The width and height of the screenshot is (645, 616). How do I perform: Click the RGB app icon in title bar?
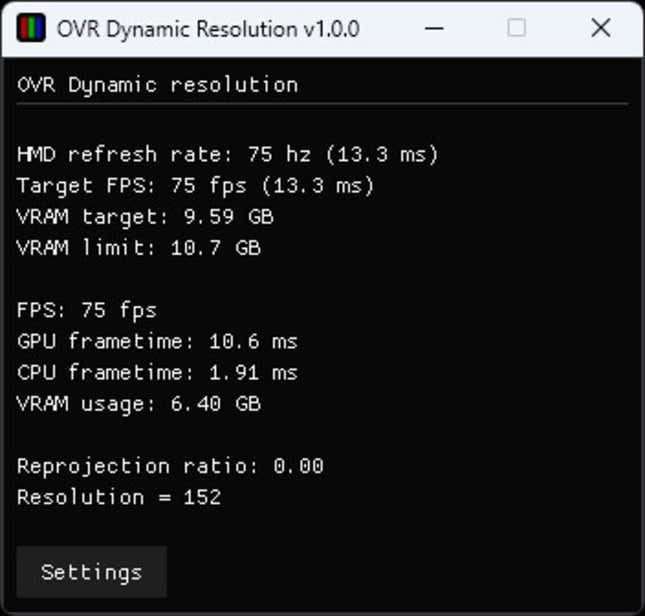coord(31,28)
